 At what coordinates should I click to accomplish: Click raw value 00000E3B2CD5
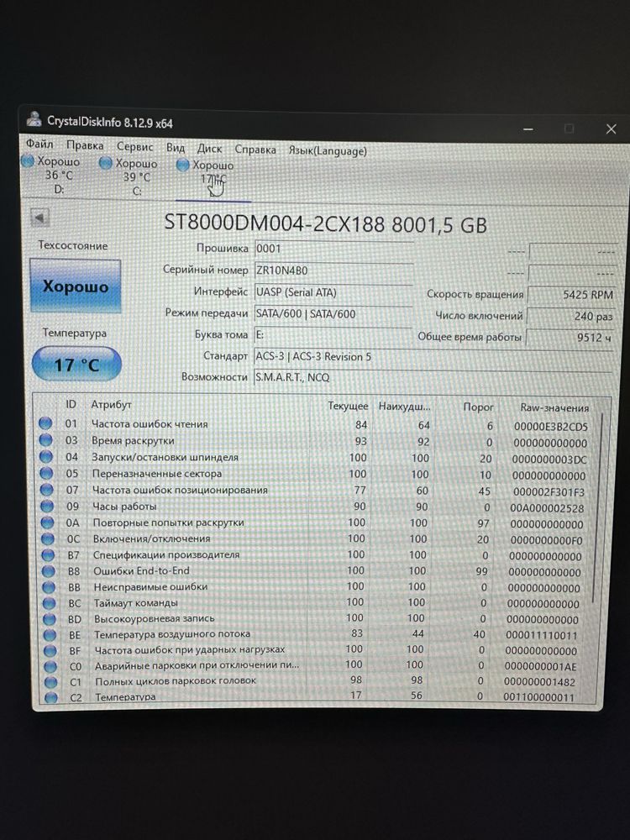[551, 427]
